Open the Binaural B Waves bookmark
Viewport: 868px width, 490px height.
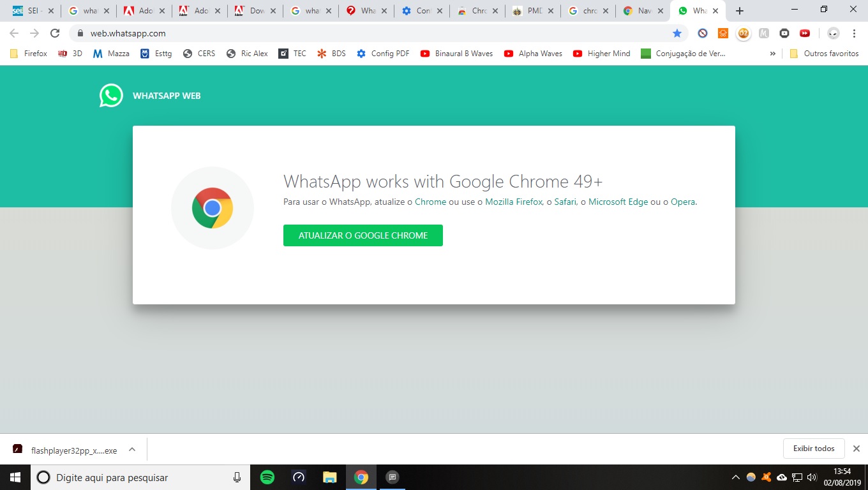click(457, 54)
